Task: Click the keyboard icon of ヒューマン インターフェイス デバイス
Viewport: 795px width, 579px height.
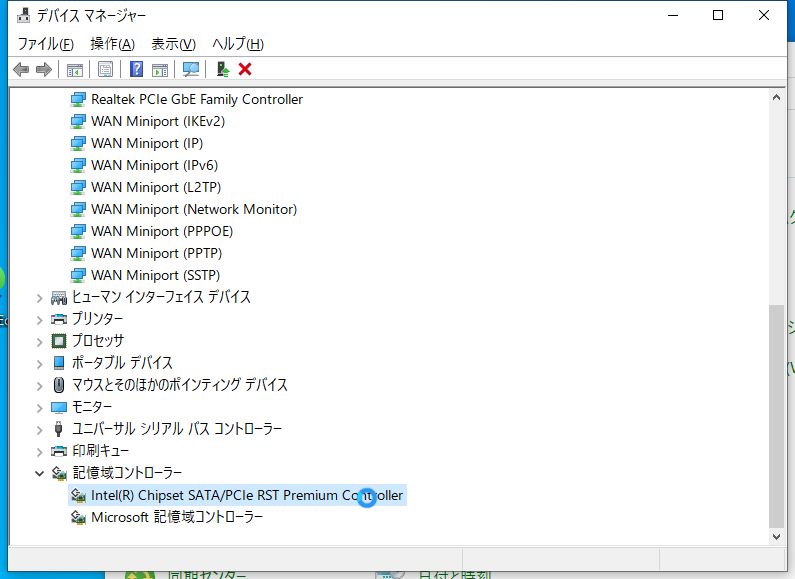Action: pos(59,297)
